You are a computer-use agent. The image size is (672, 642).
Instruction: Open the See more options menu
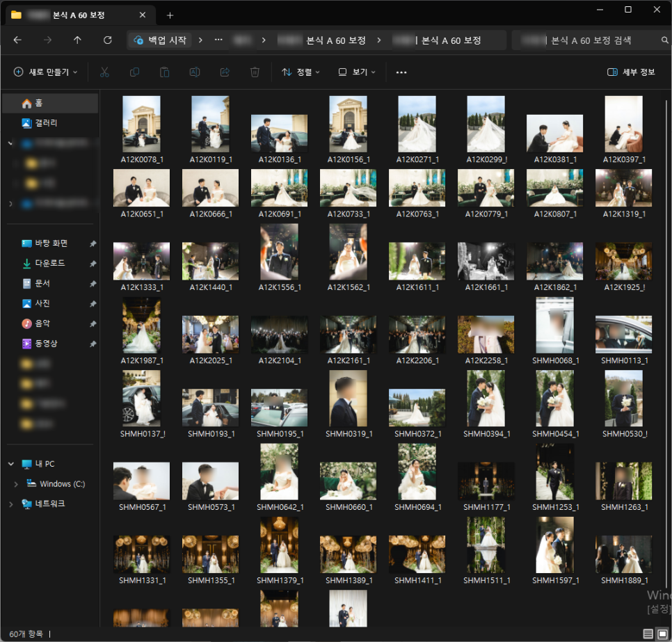401,72
